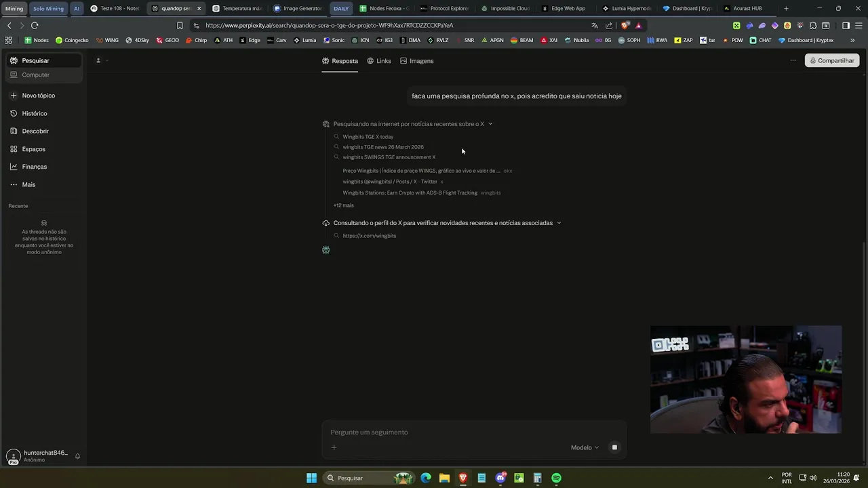Open the WING bookmark

(x=107, y=40)
